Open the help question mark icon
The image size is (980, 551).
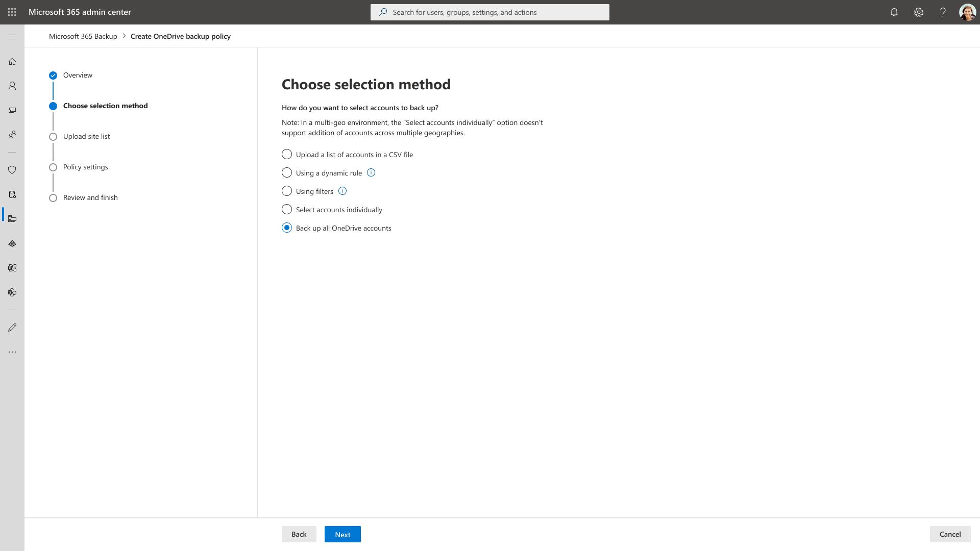(943, 12)
